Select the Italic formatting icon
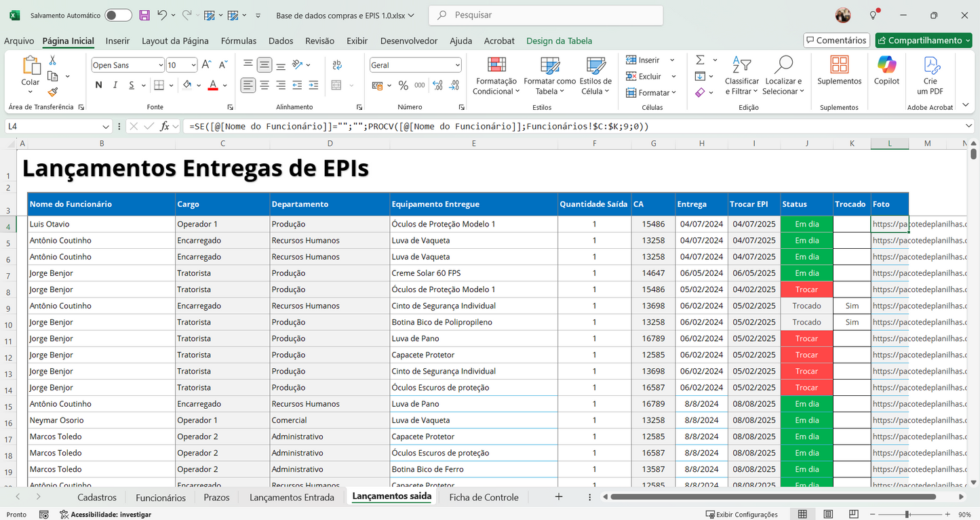Image resolution: width=980 pixels, height=520 pixels. click(x=115, y=85)
